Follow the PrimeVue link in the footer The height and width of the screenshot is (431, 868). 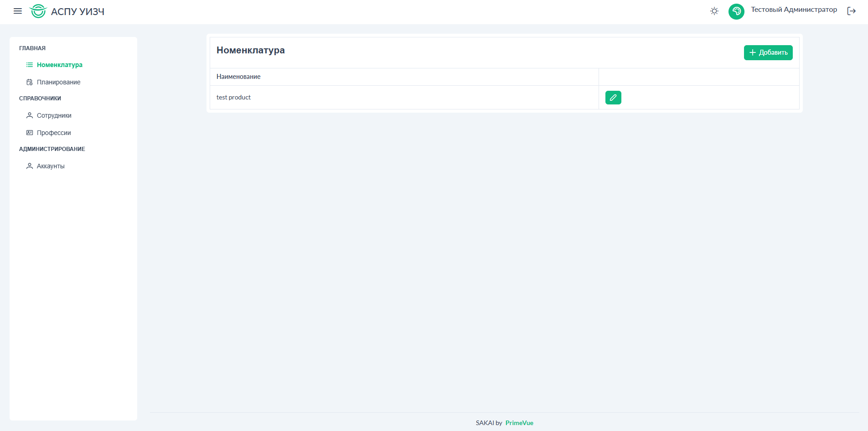519,423
